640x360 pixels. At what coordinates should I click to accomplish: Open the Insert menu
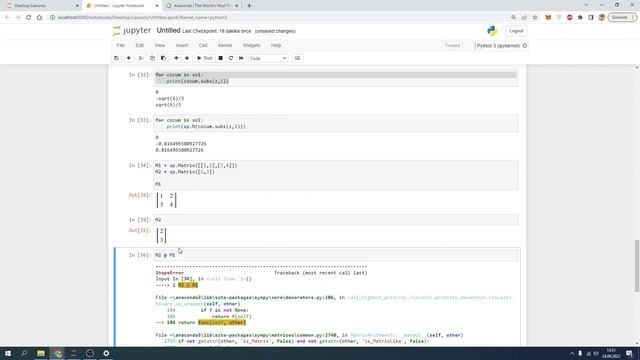click(182, 45)
